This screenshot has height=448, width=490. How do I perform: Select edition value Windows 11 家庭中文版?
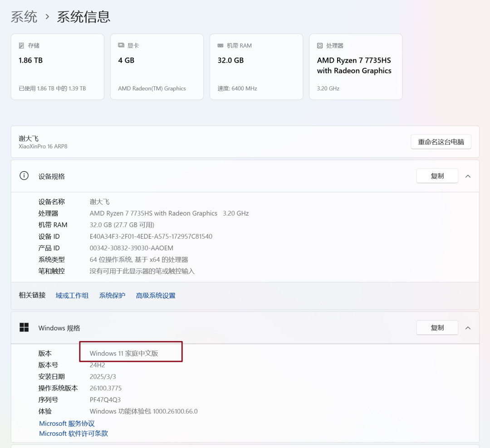(x=124, y=353)
